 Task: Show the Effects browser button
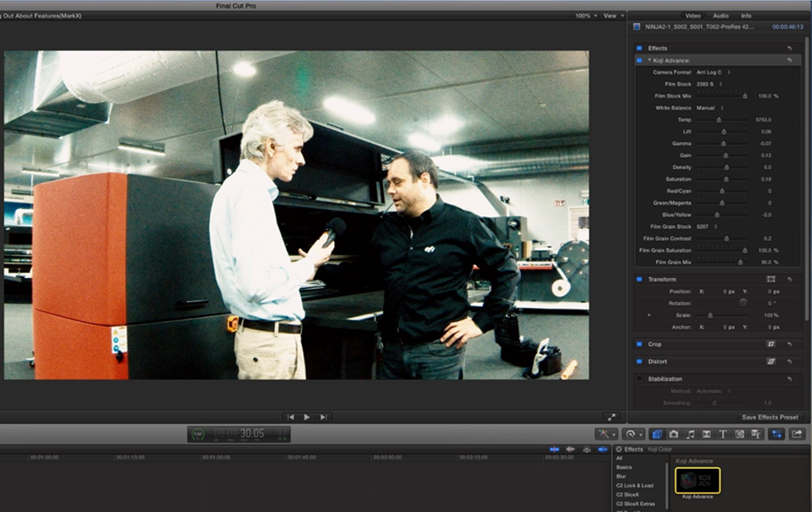[657, 434]
